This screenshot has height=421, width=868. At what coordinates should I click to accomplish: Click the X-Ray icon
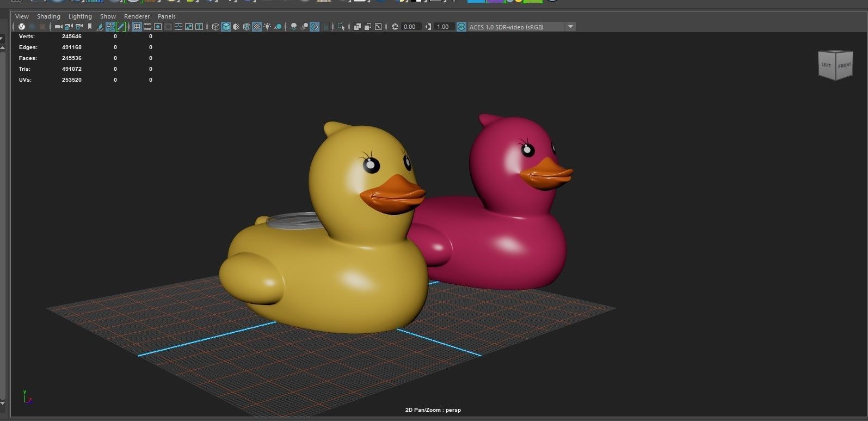tap(357, 27)
